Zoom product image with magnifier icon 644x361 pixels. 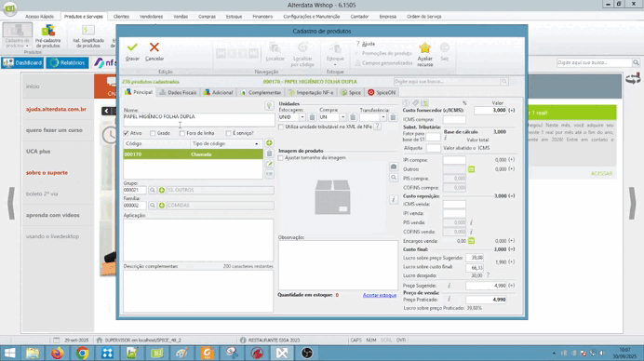tap(394, 178)
